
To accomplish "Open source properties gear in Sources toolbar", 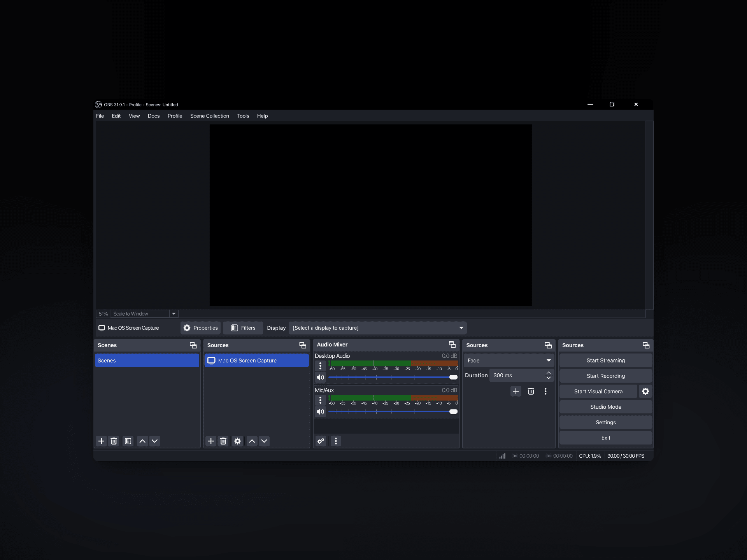I will (x=238, y=441).
